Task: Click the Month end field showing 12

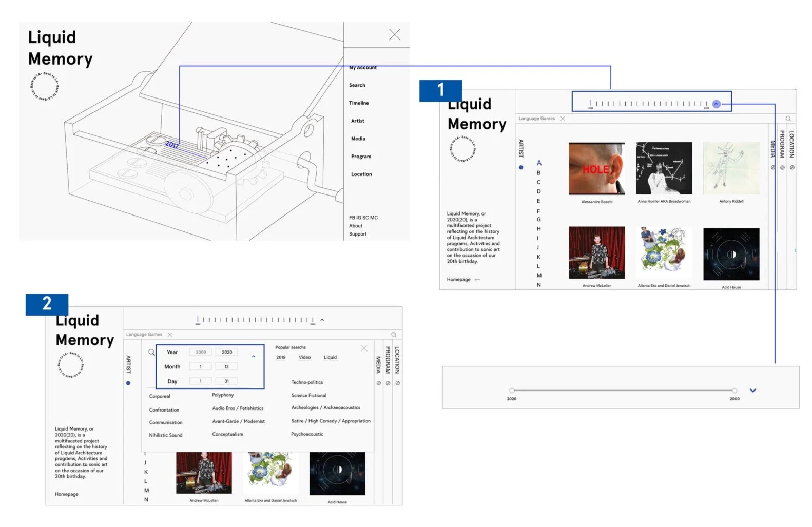Action: coord(227,367)
